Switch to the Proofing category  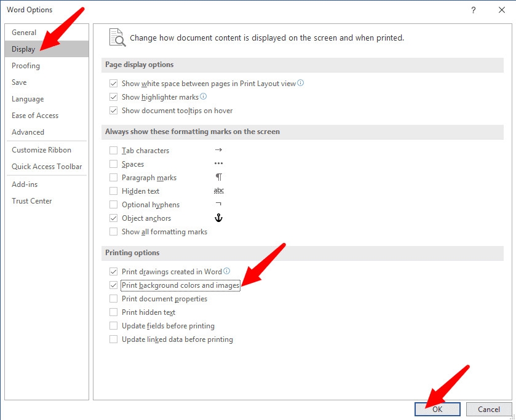pos(26,66)
